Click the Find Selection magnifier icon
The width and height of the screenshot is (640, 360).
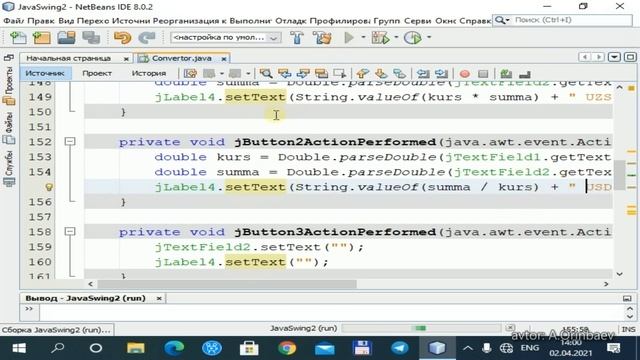(266, 73)
